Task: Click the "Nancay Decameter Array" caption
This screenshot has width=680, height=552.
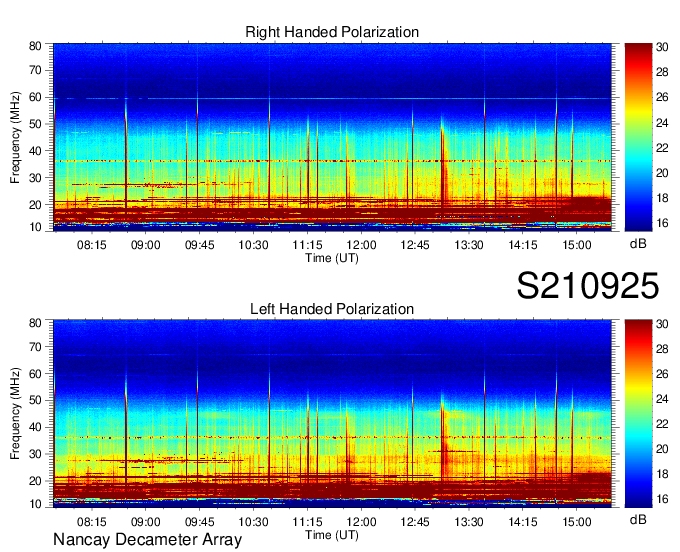Action: coord(147,540)
